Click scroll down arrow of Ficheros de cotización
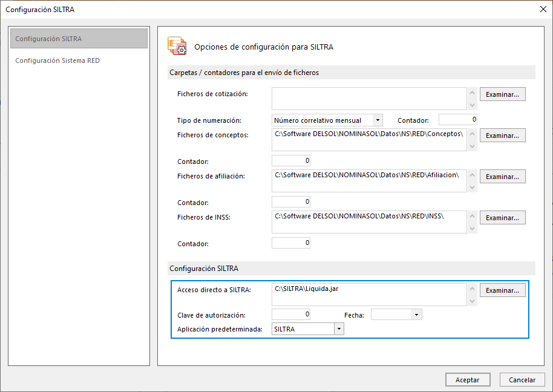Screen dimensions: 553x392 click(473, 105)
